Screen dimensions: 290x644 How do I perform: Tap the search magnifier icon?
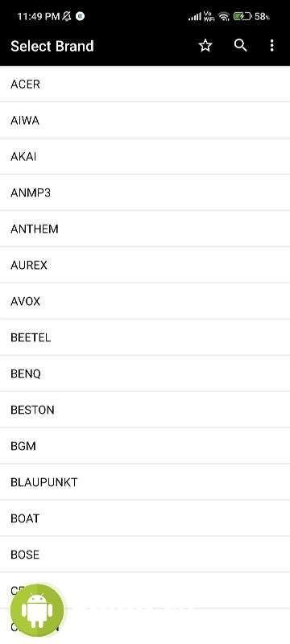(x=240, y=46)
